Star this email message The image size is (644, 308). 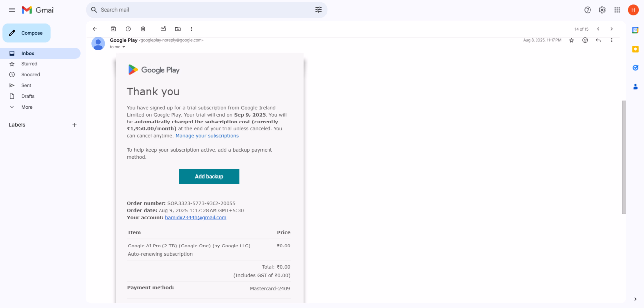571,40
